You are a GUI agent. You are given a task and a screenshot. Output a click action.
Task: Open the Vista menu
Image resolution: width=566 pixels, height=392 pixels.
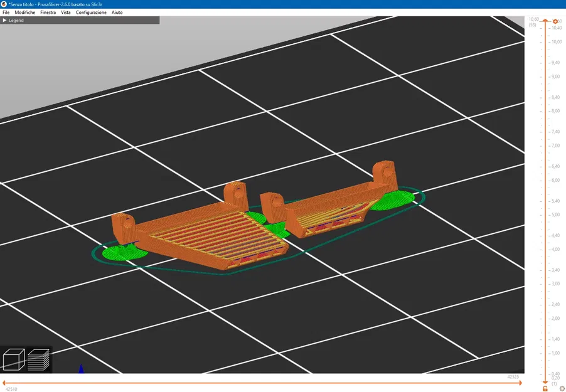tap(66, 13)
